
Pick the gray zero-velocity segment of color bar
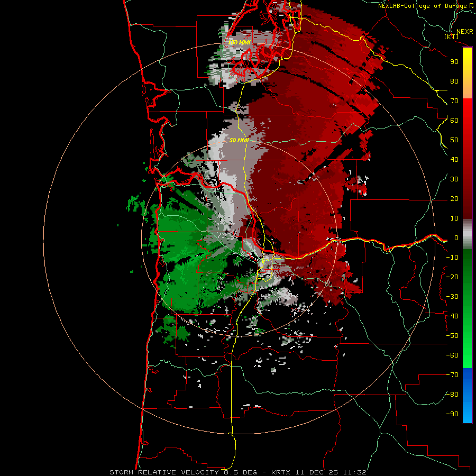click(x=467, y=234)
